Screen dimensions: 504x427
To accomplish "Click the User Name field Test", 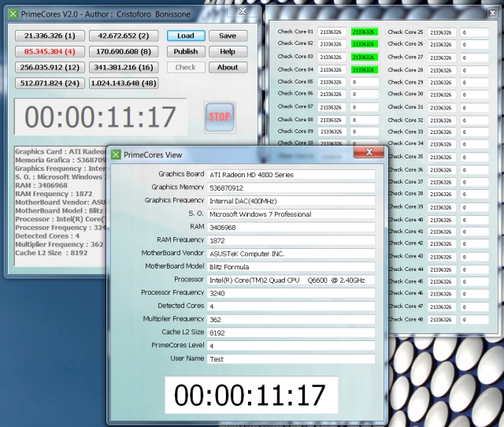I will pyautogui.click(x=291, y=359).
